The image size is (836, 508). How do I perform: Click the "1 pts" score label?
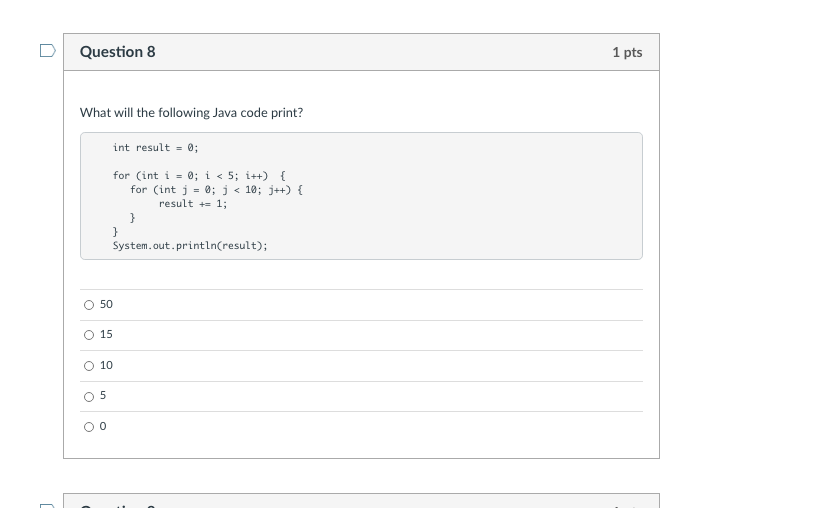[x=627, y=52]
